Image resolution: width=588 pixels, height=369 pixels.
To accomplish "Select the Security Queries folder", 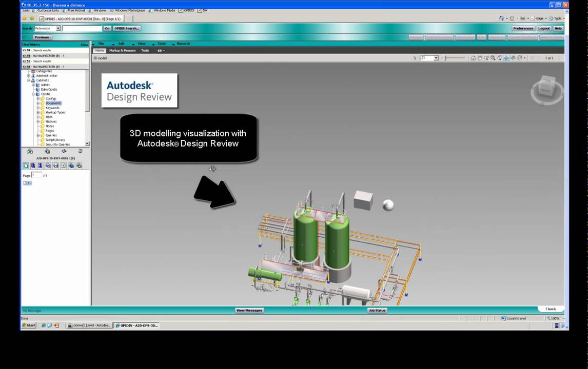I will coord(57,144).
